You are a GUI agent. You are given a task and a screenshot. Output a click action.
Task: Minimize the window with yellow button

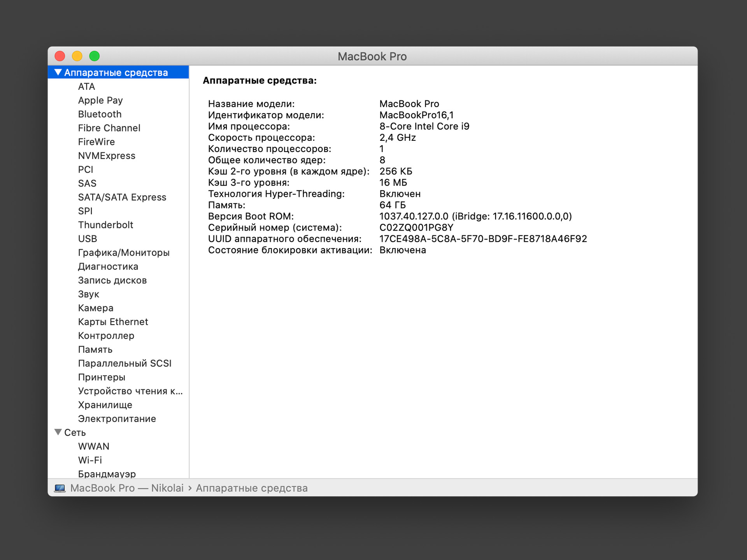point(77,56)
